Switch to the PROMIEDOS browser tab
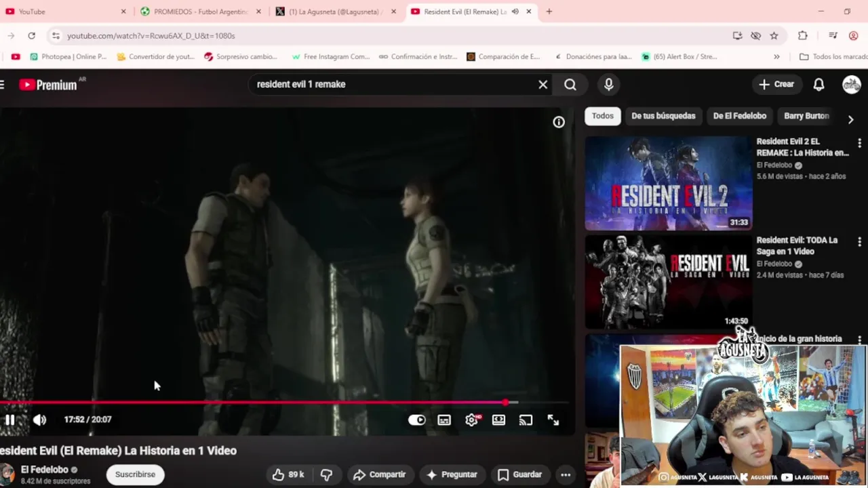The width and height of the screenshot is (868, 488). tap(200, 12)
